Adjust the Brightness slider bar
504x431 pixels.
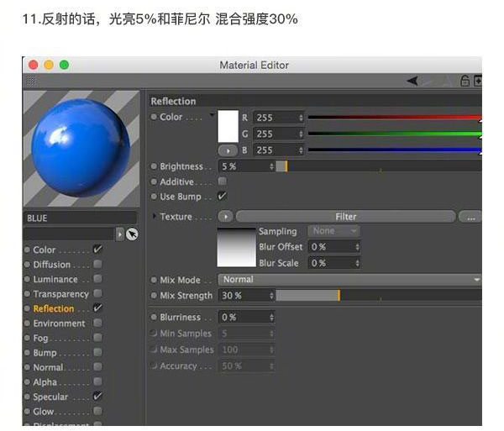pos(379,166)
